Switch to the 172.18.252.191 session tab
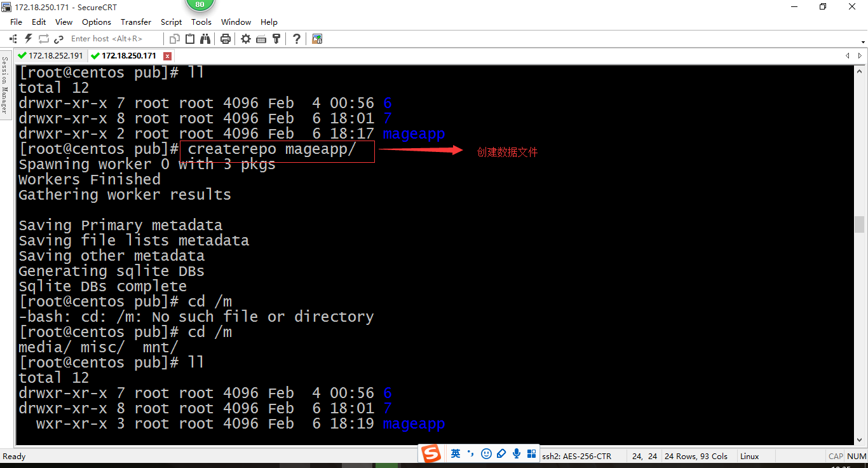The height and width of the screenshot is (468, 868). pyautogui.click(x=51, y=56)
